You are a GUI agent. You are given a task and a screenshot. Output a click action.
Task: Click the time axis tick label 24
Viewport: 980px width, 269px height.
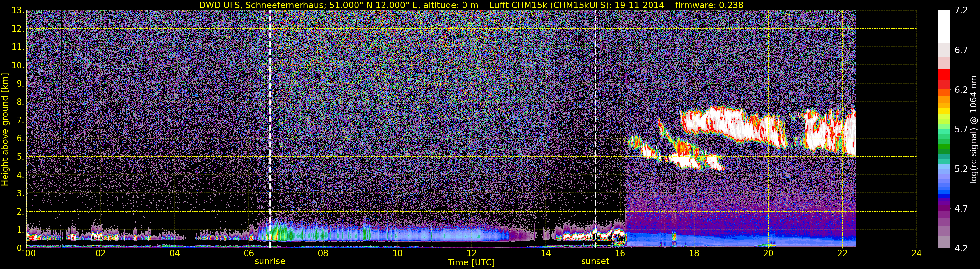(x=917, y=253)
